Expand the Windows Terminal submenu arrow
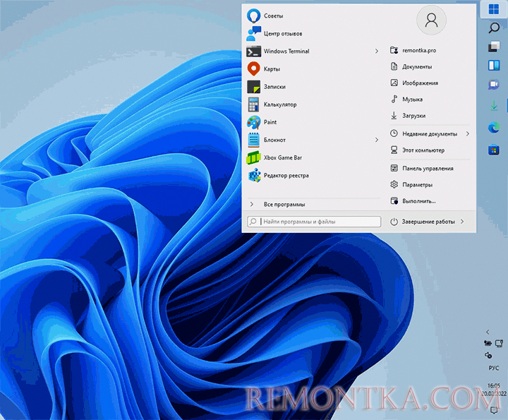Image resolution: width=508 pixels, height=420 pixels. click(x=377, y=51)
